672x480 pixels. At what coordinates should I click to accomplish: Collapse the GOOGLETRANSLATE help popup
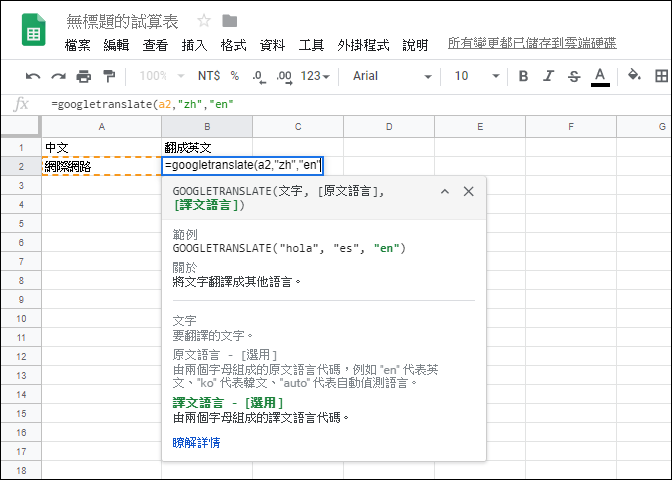click(x=445, y=192)
